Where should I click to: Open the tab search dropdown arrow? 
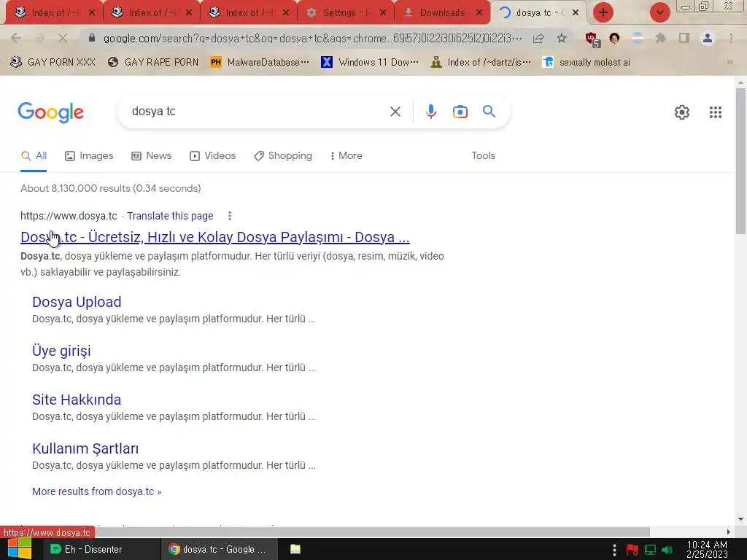click(659, 12)
